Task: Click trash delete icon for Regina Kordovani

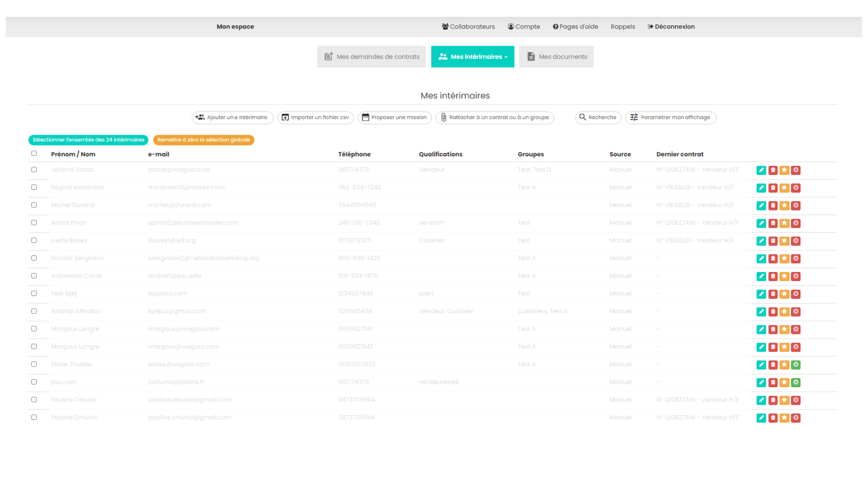Action: (773, 188)
